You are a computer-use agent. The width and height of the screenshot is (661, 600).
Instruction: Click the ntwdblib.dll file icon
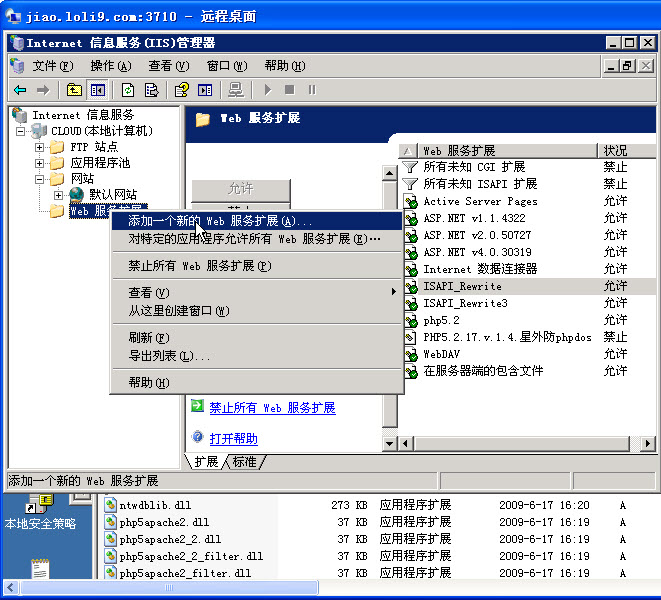tap(110, 505)
